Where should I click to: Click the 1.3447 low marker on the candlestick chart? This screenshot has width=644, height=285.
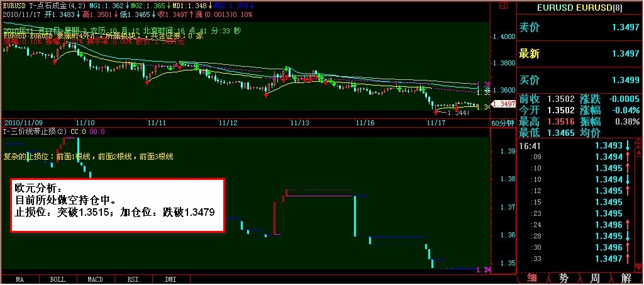(458, 113)
